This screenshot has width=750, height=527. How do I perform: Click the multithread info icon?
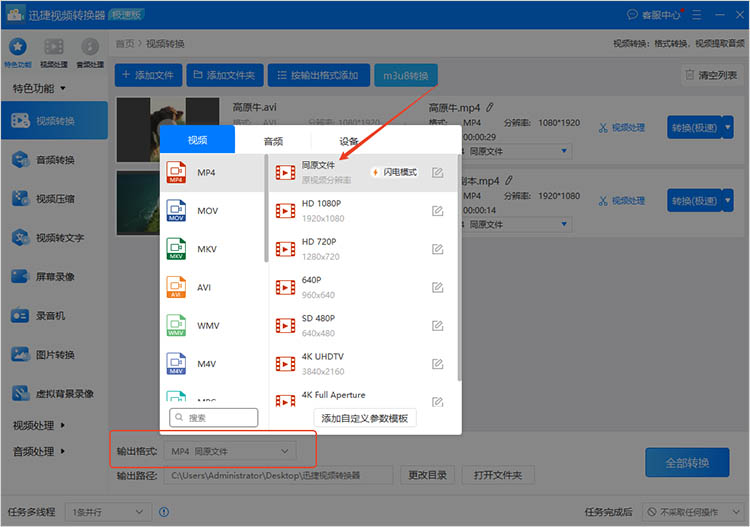[164, 512]
